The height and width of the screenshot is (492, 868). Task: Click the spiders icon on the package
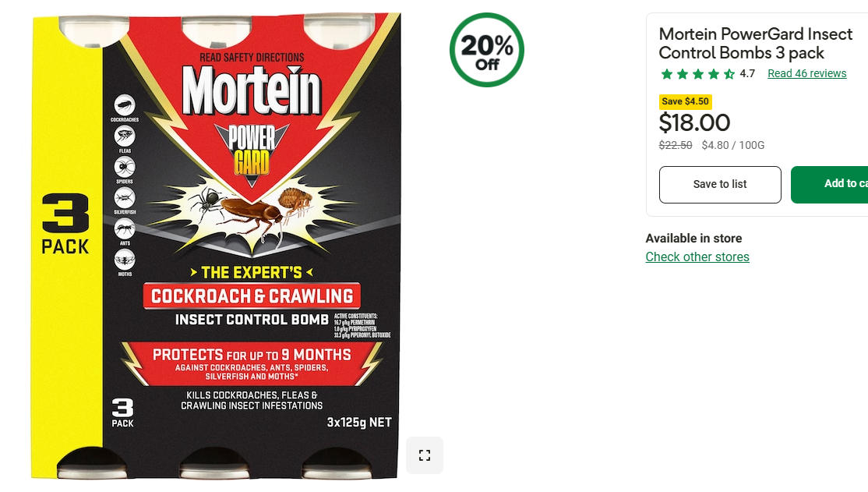pyautogui.click(x=125, y=167)
